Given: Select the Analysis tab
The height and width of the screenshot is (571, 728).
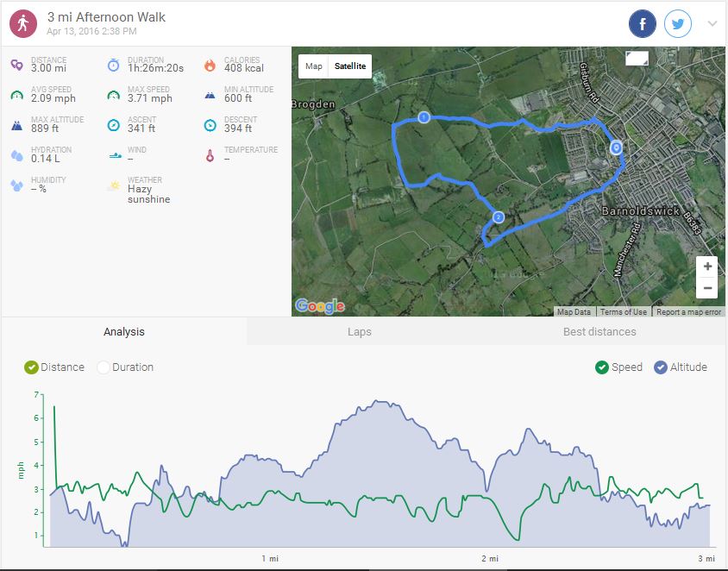Looking at the screenshot, I should coord(124,332).
